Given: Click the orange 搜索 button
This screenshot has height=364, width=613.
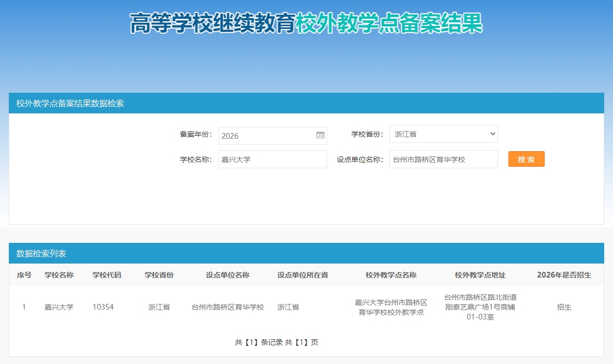Looking at the screenshot, I should coord(526,159).
